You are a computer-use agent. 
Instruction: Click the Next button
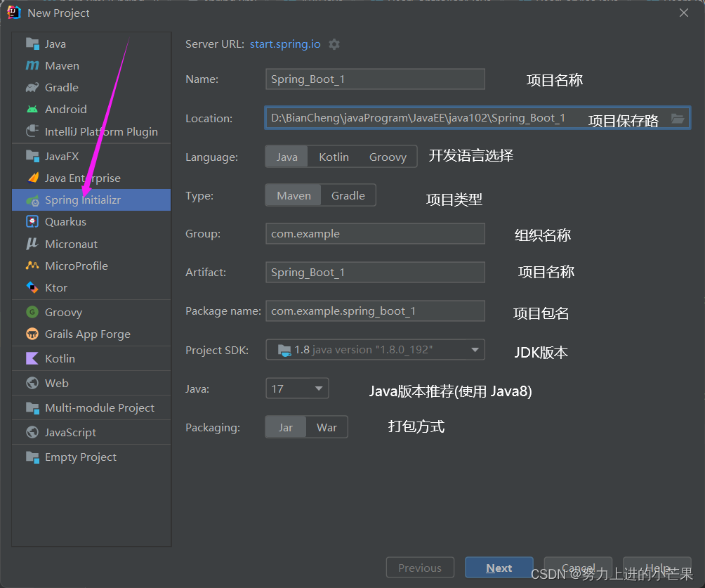click(x=499, y=568)
